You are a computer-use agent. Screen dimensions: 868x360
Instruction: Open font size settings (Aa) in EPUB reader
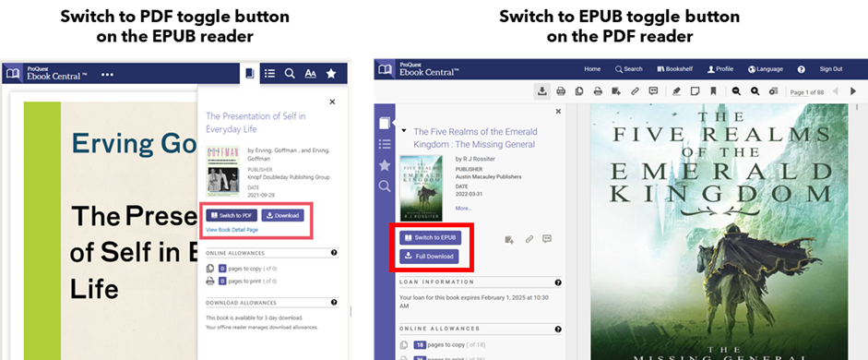[x=311, y=74]
